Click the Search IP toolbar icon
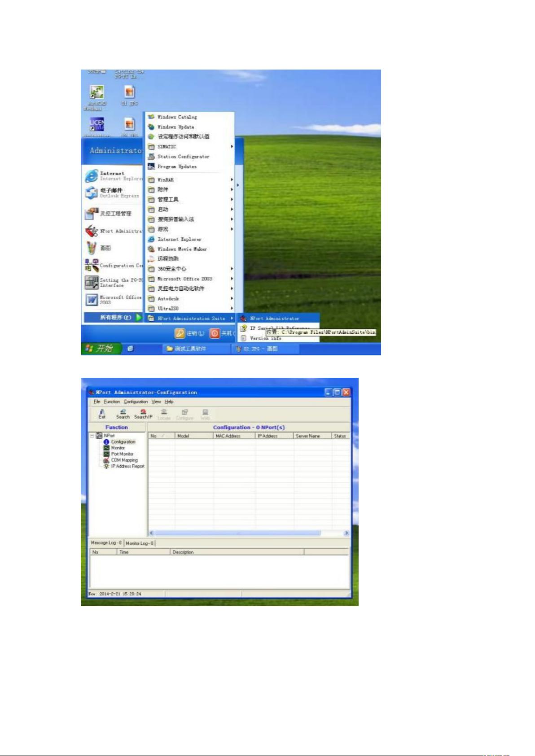535x756 pixels. [143, 414]
